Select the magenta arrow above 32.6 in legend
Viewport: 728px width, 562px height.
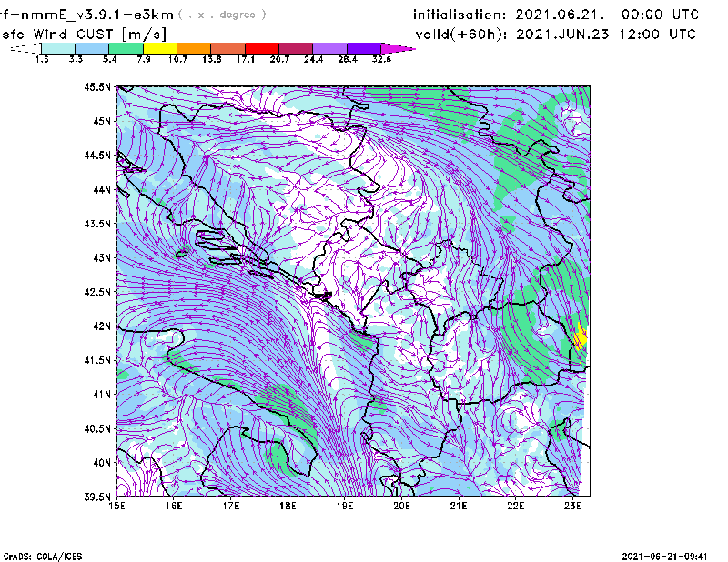[x=398, y=48]
